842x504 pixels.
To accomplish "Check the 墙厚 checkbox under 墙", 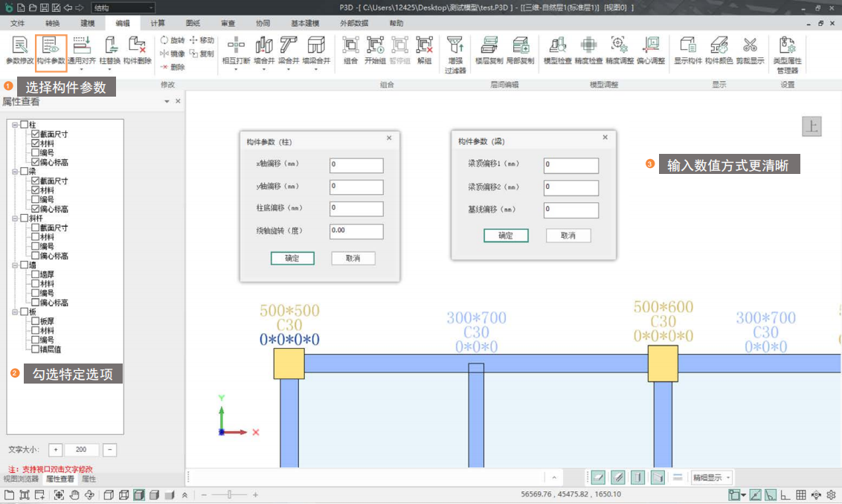I will click(35, 274).
